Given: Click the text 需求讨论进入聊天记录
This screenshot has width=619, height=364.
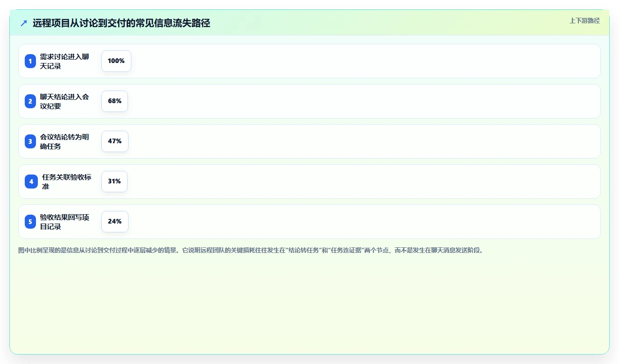Looking at the screenshot, I should click(x=64, y=61).
